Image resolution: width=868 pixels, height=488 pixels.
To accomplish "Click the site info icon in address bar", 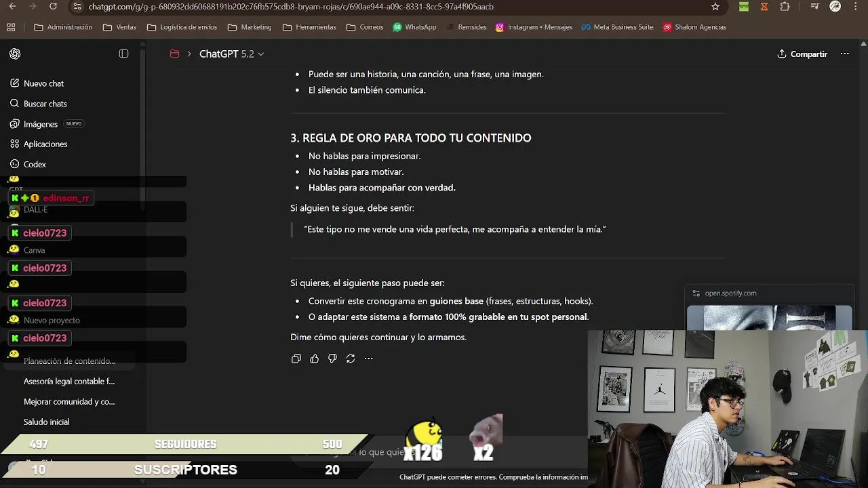I will (77, 6).
